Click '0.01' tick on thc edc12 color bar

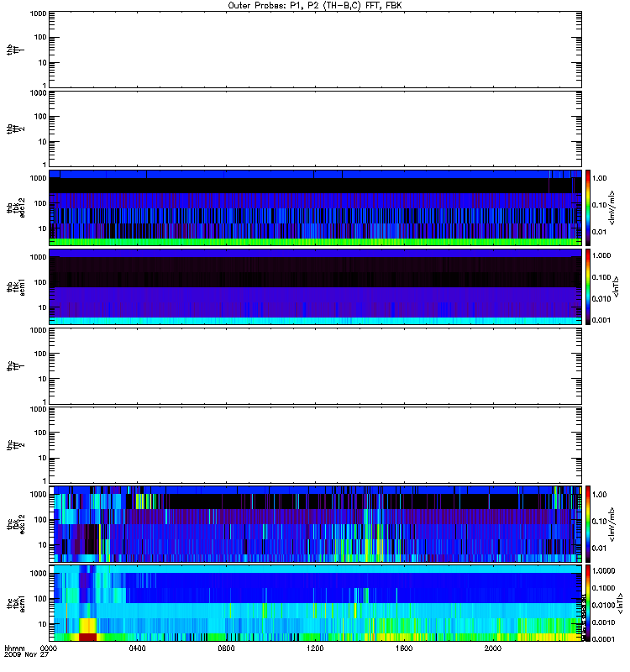599,549
